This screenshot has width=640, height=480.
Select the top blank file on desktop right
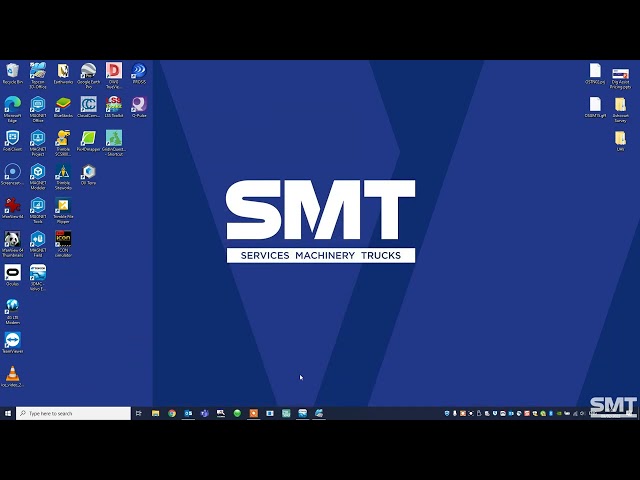[x=595, y=73]
